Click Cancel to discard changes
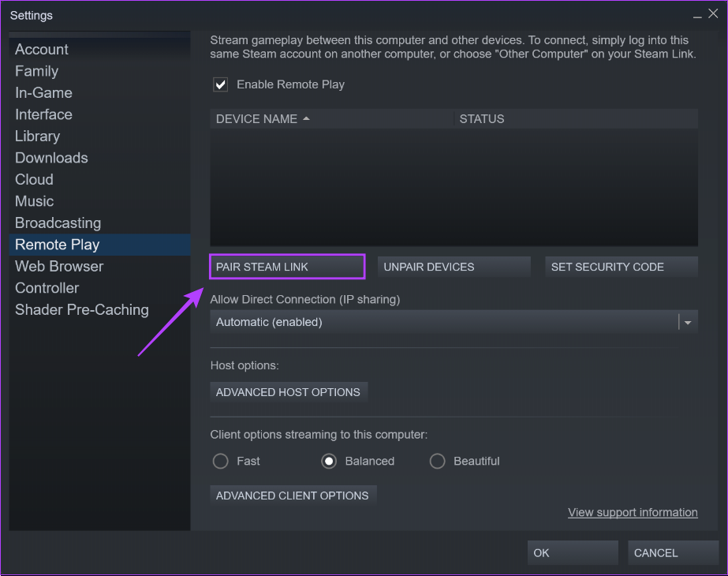Screen dimensions: 728x576 click(x=673, y=553)
